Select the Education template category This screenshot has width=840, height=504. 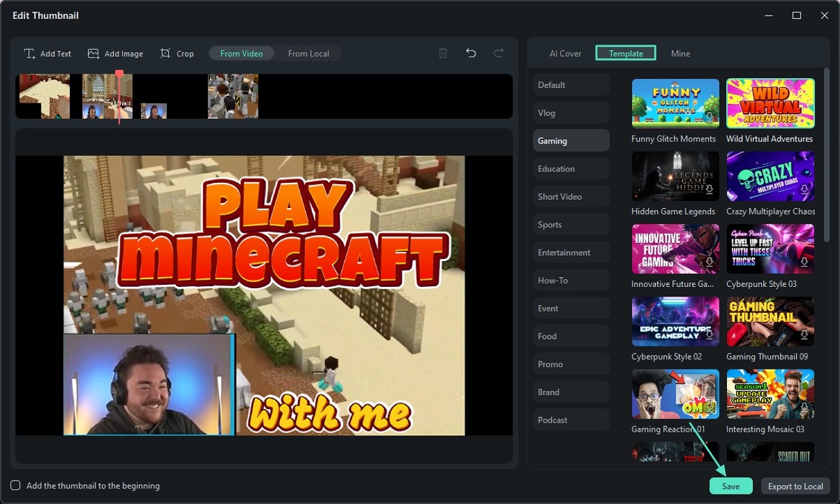(x=571, y=169)
